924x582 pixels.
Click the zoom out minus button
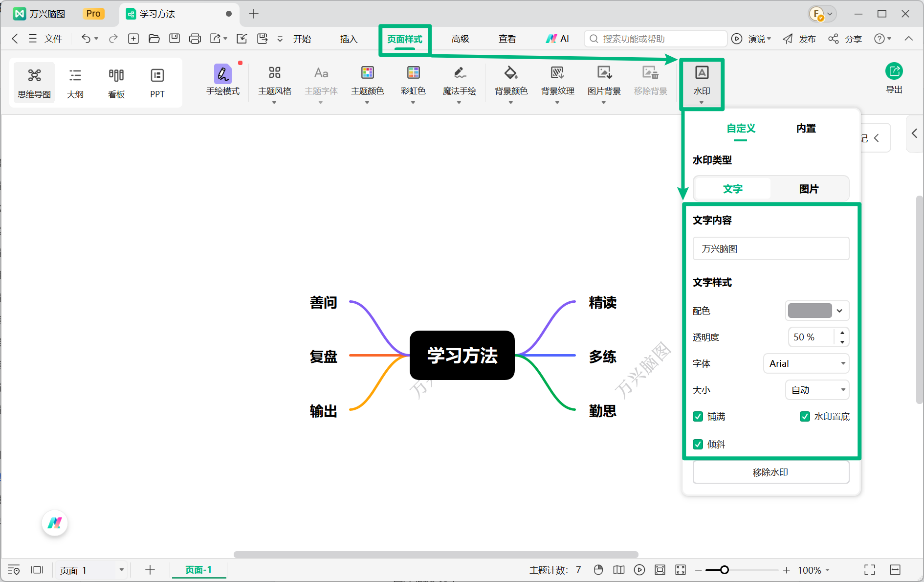pos(699,570)
